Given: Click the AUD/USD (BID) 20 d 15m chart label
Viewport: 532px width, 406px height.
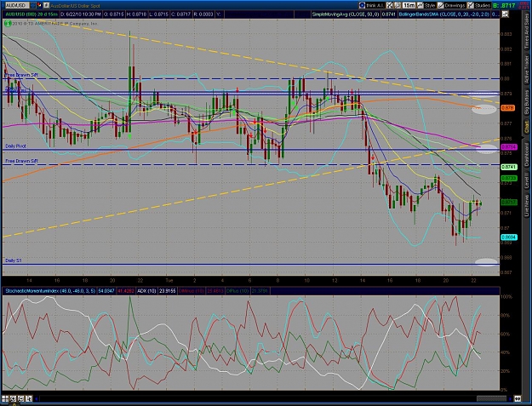Looking at the screenshot, I should click(31, 14).
